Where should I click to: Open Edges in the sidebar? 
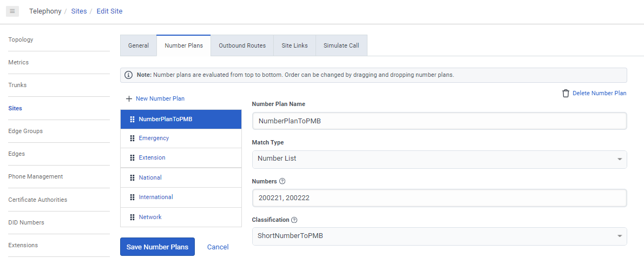tap(16, 154)
